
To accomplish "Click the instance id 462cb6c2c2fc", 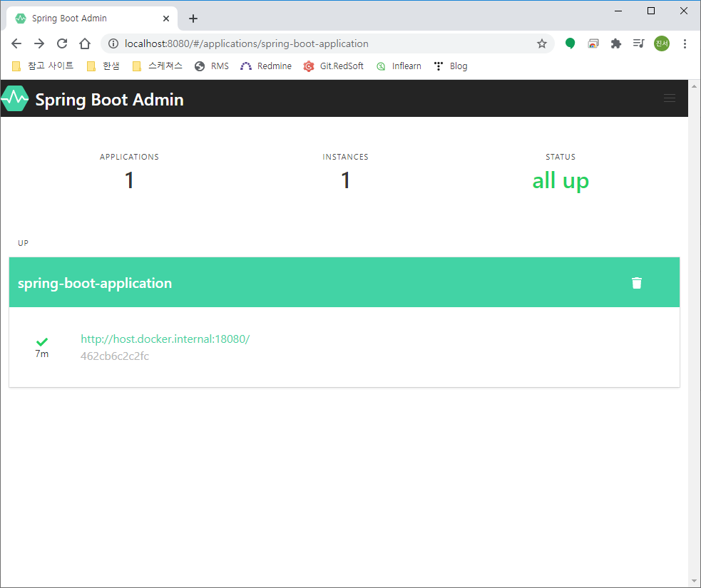I will tap(114, 356).
